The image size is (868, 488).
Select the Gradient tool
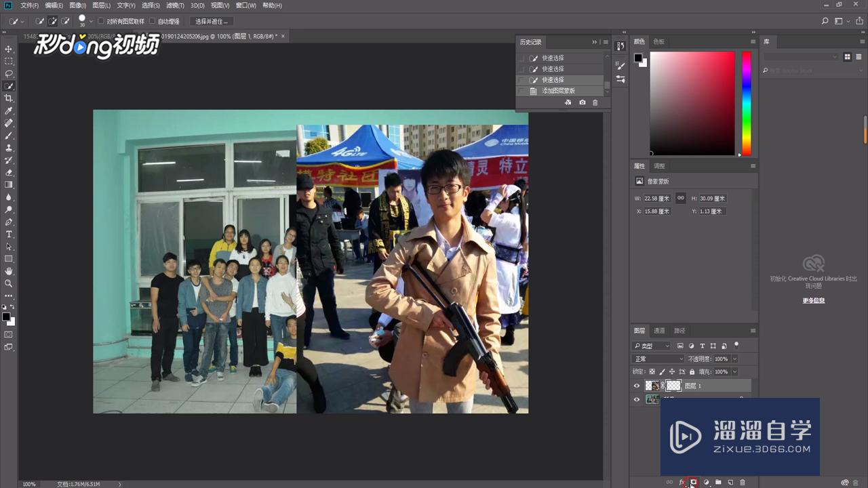point(9,184)
